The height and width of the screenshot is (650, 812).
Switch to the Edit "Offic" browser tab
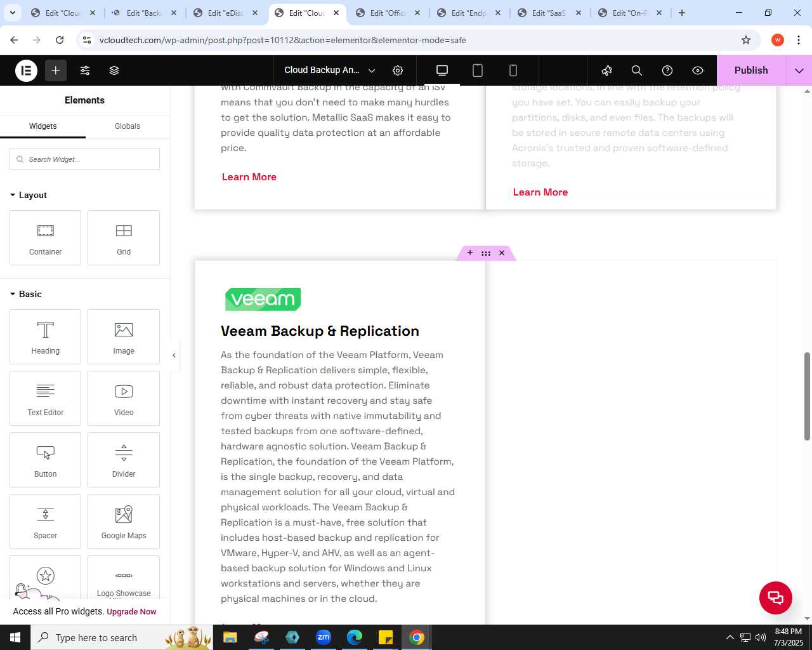388,13
